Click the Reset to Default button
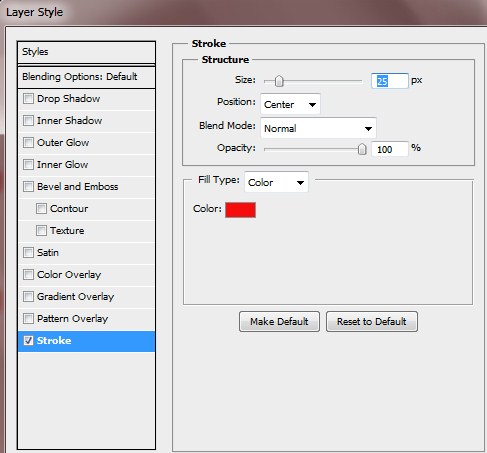The image size is (487, 453). pos(372,322)
